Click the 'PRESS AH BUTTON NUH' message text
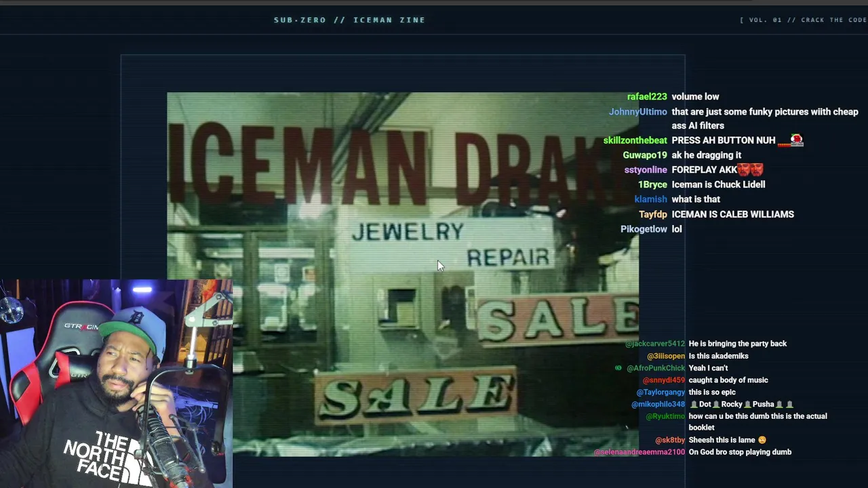Viewport: 868px width, 488px height. click(724, 140)
